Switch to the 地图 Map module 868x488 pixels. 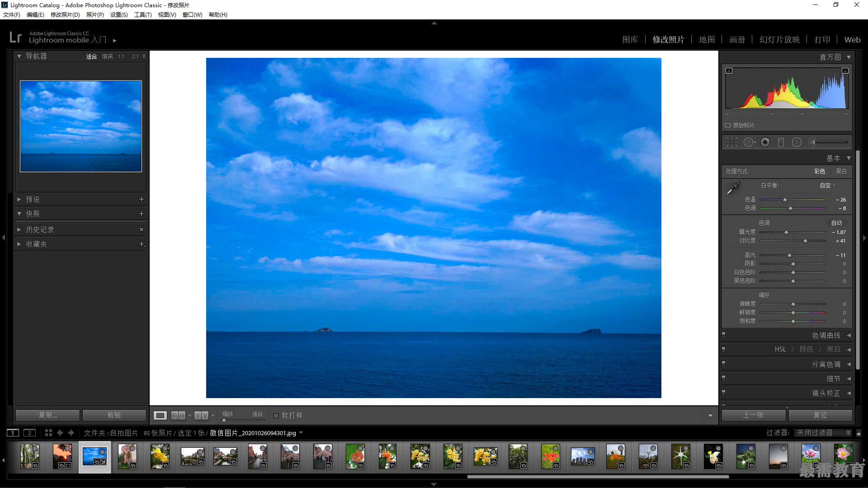pyautogui.click(x=707, y=40)
